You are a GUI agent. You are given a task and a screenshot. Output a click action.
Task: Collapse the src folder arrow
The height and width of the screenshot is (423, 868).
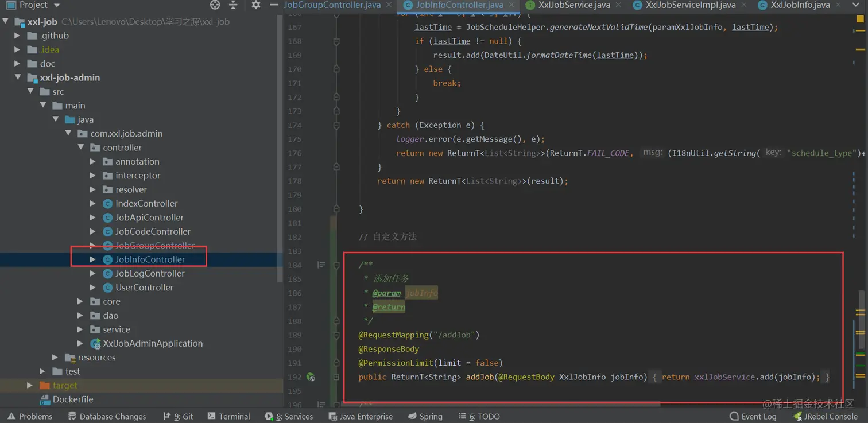30,91
